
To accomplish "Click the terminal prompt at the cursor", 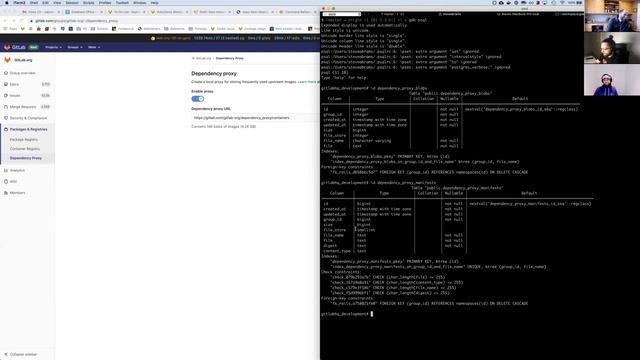I will tap(372, 314).
